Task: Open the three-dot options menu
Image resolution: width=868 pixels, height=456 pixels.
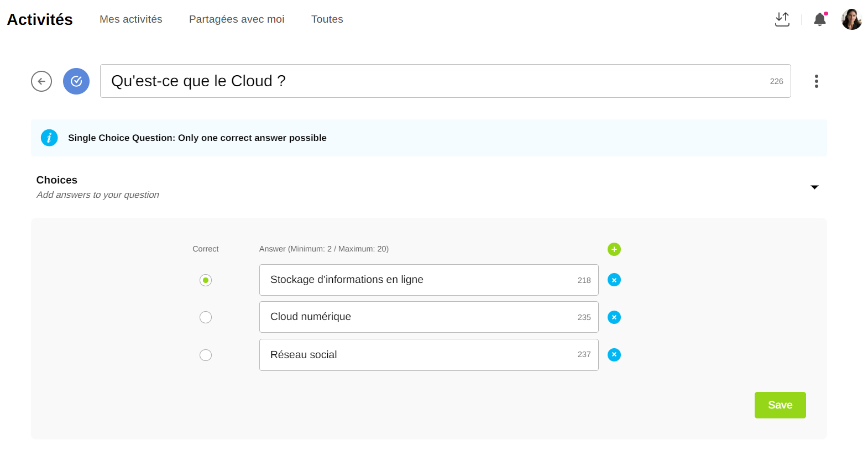Action: tap(816, 81)
